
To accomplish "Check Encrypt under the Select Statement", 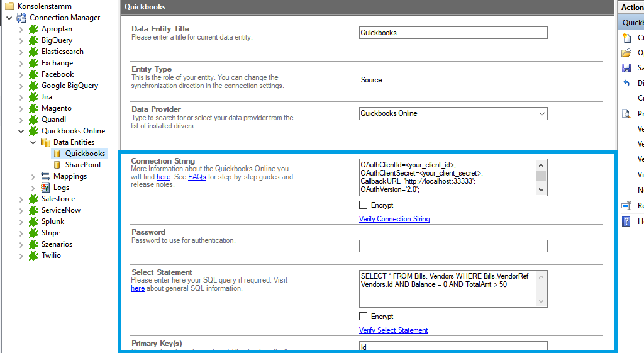I will click(363, 317).
